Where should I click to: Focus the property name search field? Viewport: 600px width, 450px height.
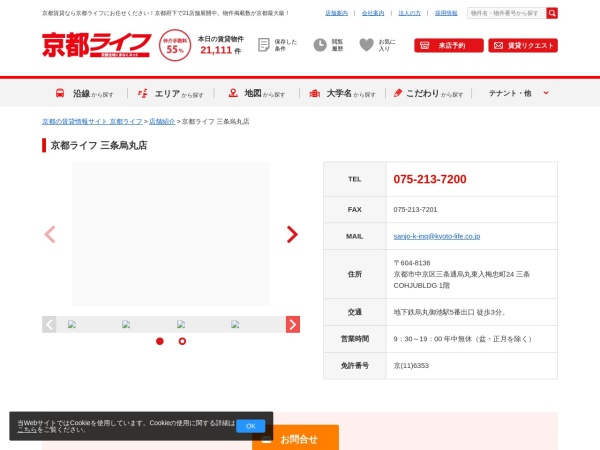coord(506,13)
